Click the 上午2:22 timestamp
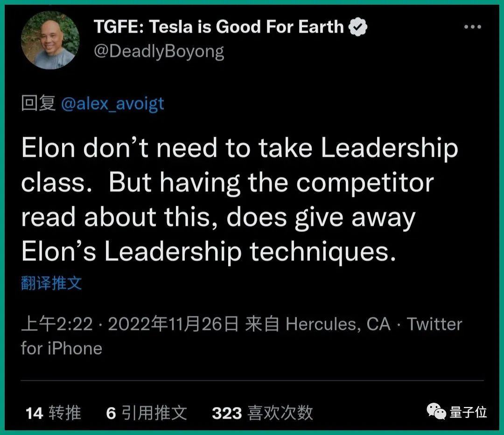 click(x=57, y=324)
